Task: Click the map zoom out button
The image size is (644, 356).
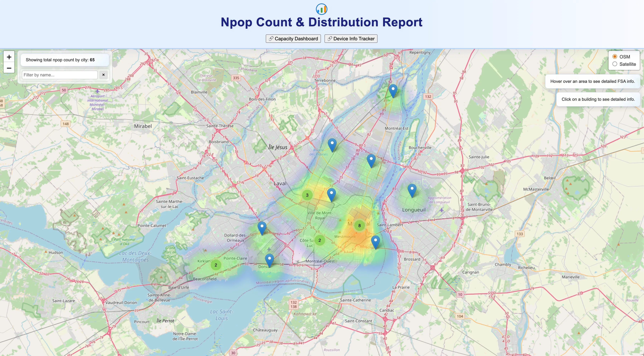Action: click(x=9, y=68)
